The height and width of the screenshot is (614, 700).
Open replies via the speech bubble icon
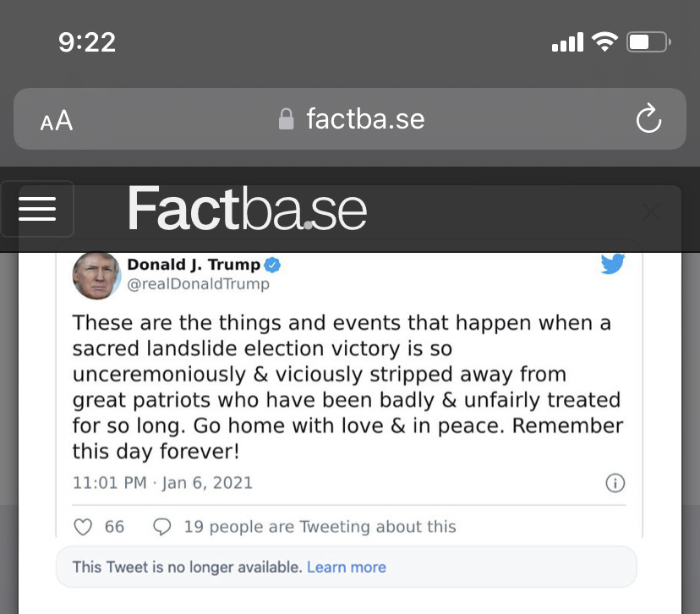162,527
